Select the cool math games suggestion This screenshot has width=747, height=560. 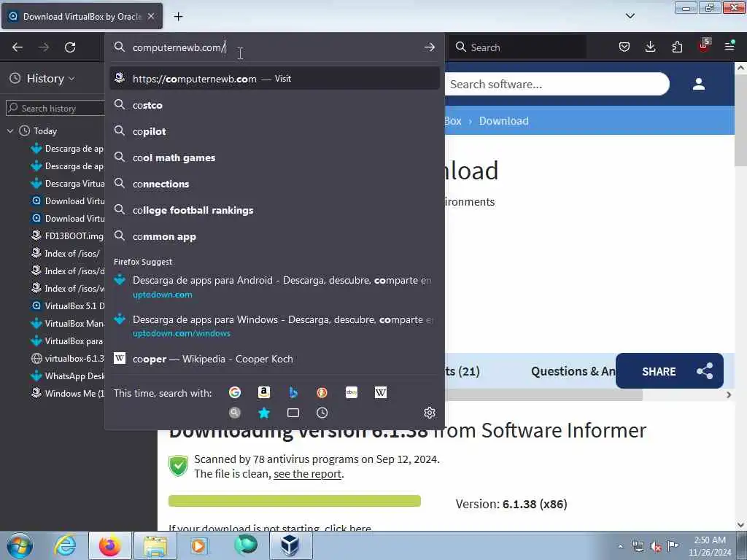[275, 157]
